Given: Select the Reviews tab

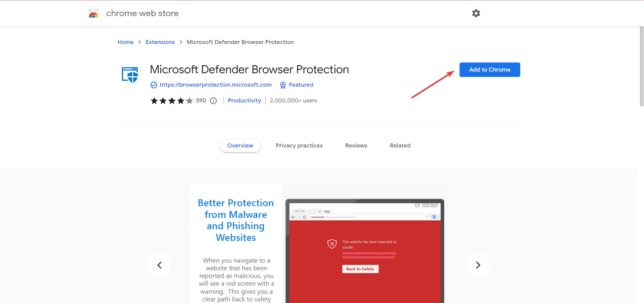Looking at the screenshot, I should click(356, 146).
